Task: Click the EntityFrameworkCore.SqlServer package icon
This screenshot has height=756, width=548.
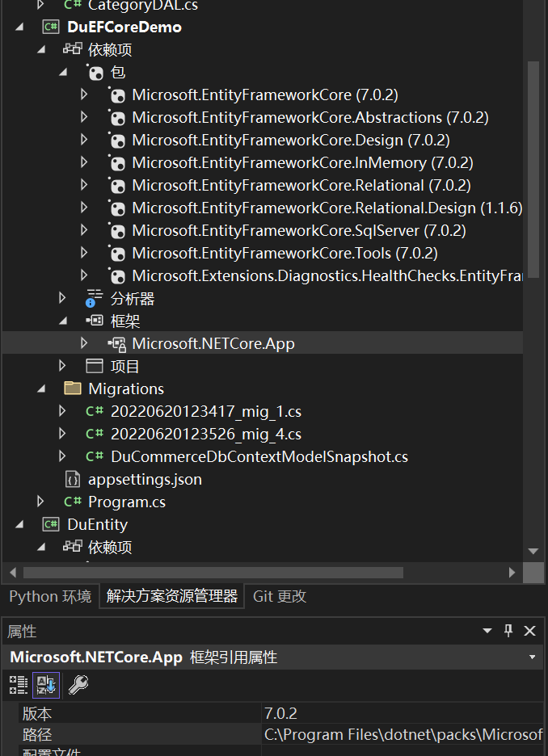Action: 117,230
